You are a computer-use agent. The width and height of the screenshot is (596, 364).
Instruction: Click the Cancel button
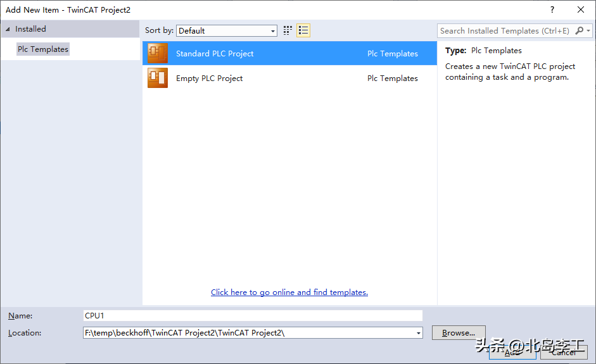pos(564,352)
